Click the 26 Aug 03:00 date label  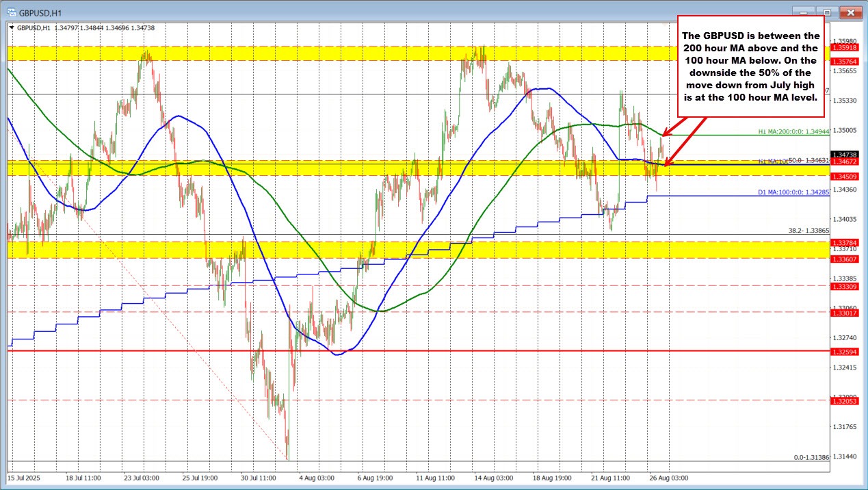coord(668,478)
